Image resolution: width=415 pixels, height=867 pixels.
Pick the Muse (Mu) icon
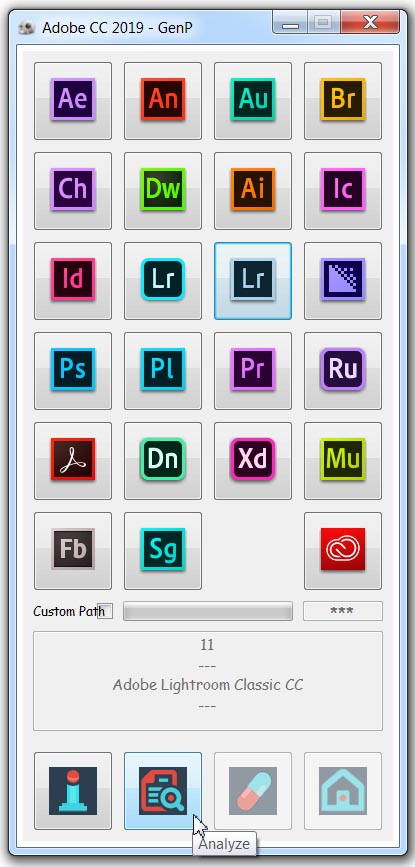(x=343, y=461)
